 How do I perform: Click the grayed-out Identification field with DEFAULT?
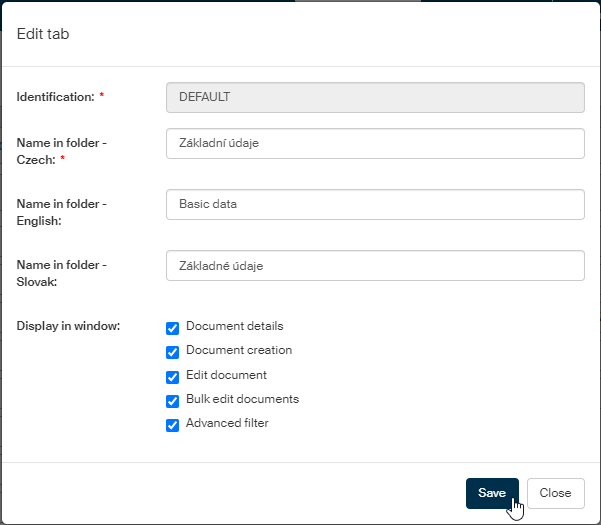point(375,97)
